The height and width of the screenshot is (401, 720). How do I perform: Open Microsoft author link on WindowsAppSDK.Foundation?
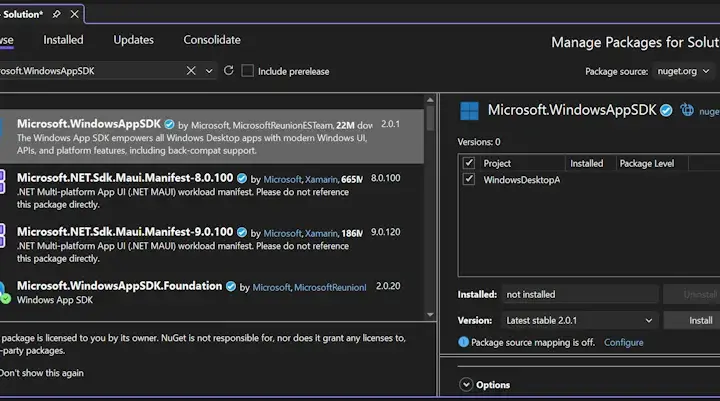click(271, 288)
